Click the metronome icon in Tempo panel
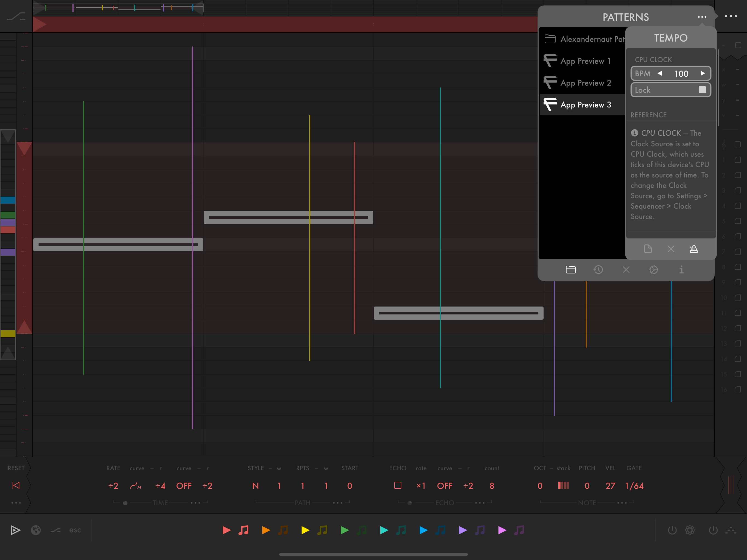 [694, 249]
